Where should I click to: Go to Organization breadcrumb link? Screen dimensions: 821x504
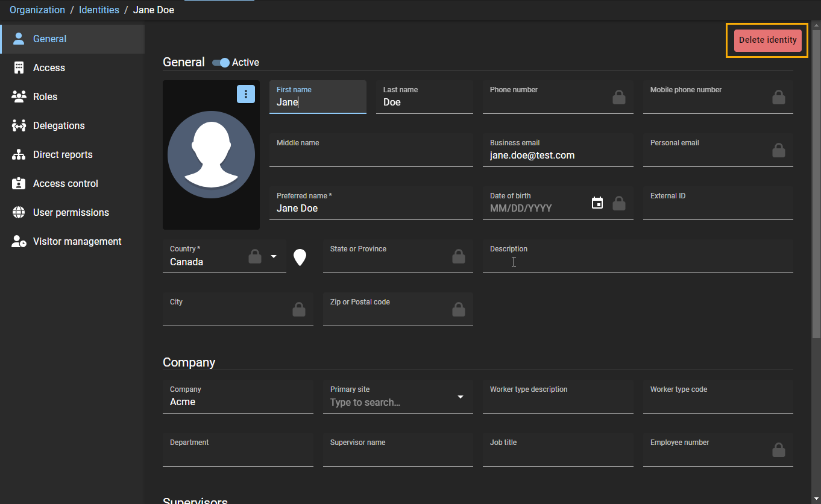coord(37,10)
